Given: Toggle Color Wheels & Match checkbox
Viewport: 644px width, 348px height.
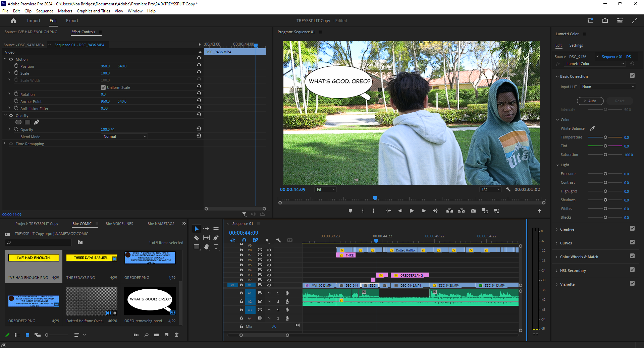Looking at the screenshot, I should (632, 256).
